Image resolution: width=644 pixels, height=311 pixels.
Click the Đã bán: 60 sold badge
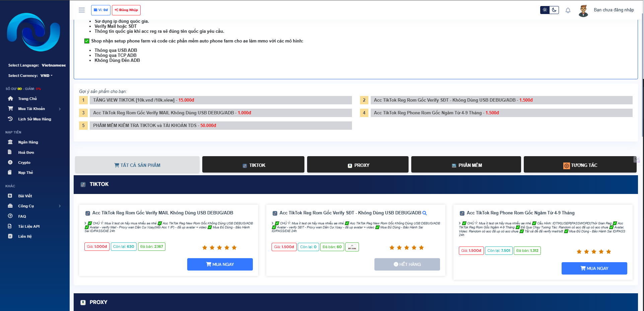[332, 247]
